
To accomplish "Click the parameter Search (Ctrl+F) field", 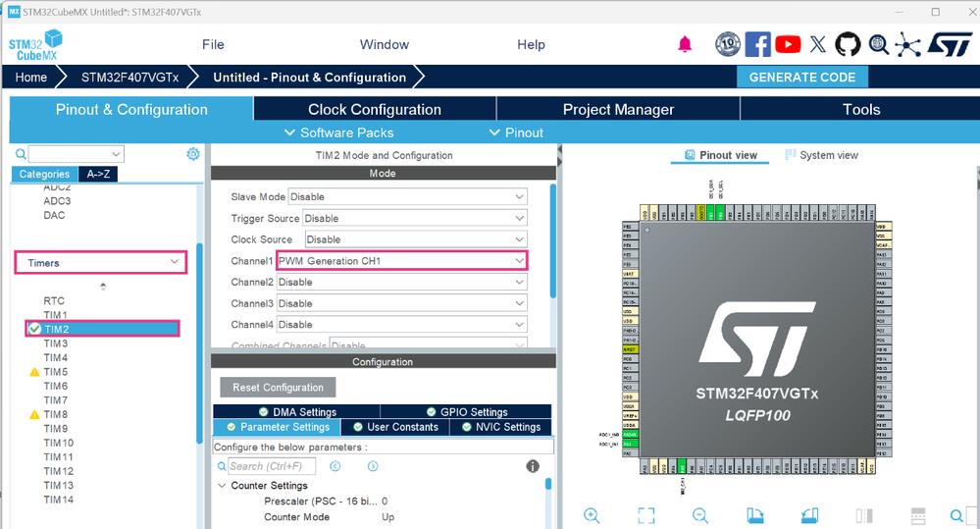I will [x=272, y=466].
